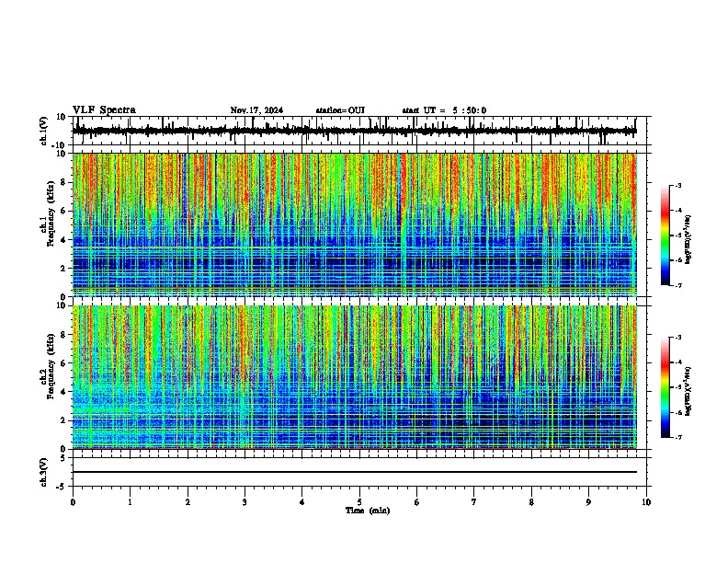Click the time axis tick label "10"

[x=646, y=502]
